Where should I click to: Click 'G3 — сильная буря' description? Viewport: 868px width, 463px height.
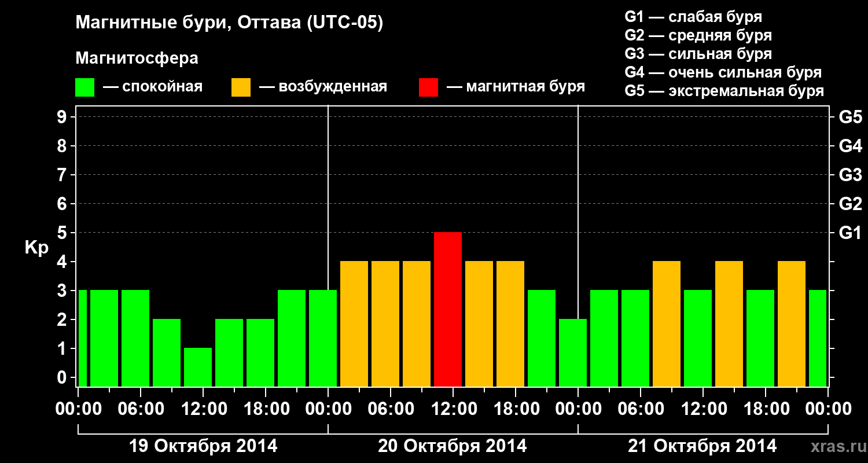pyautogui.click(x=698, y=54)
